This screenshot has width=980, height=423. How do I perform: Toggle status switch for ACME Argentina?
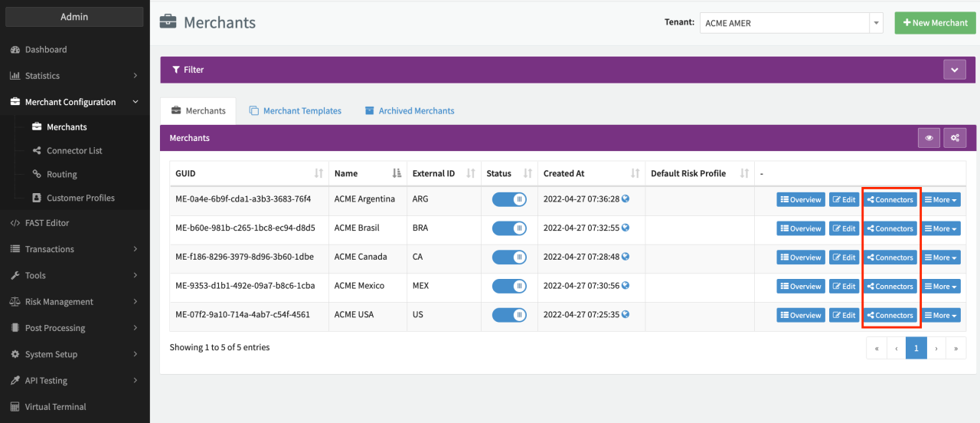[x=509, y=199]
